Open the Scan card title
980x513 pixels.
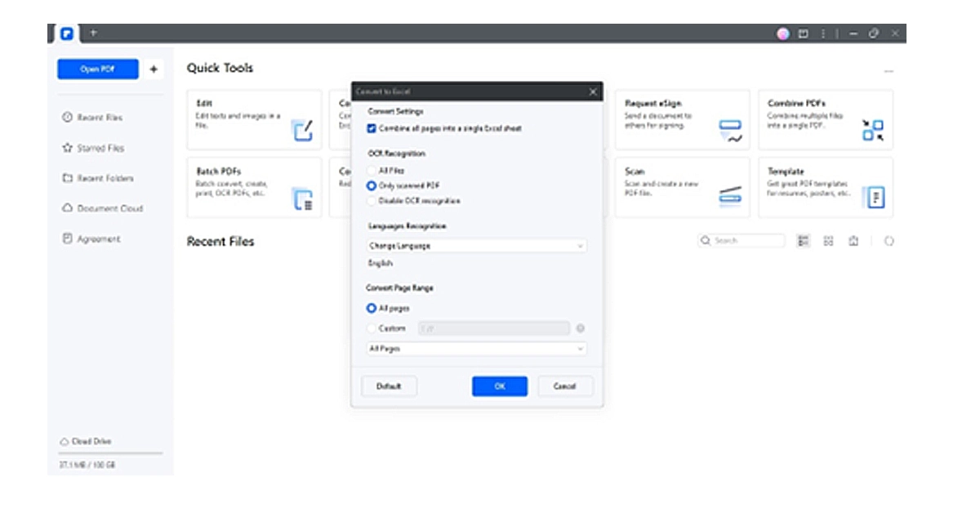(635, 172)
